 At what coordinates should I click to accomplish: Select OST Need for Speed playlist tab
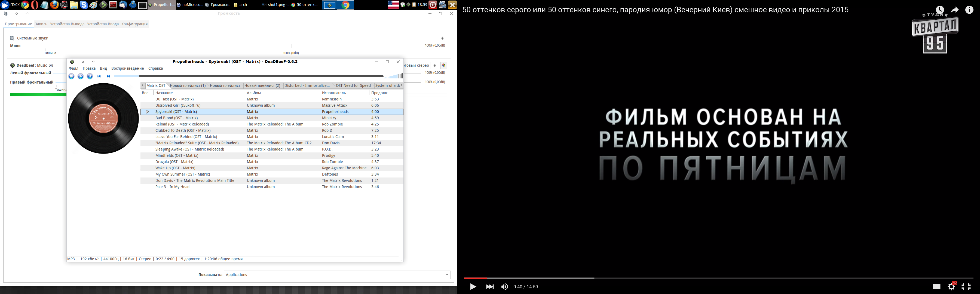tap(353, 85)
